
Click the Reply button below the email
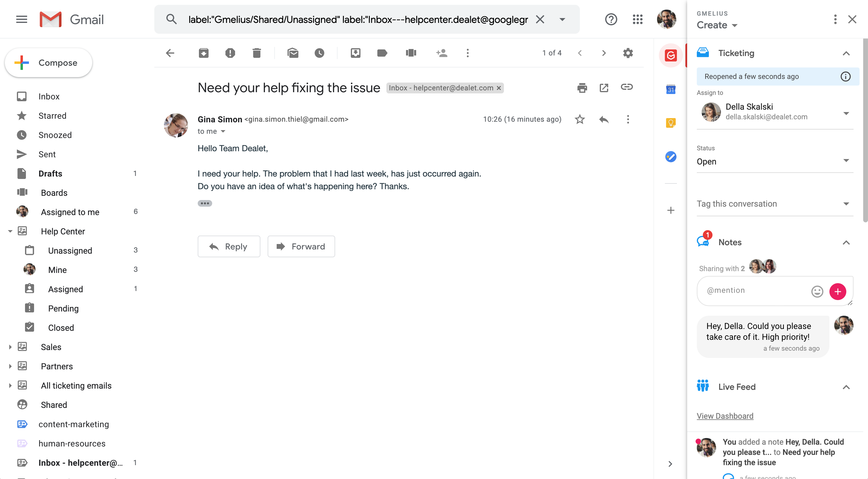[x=229, y=246]
